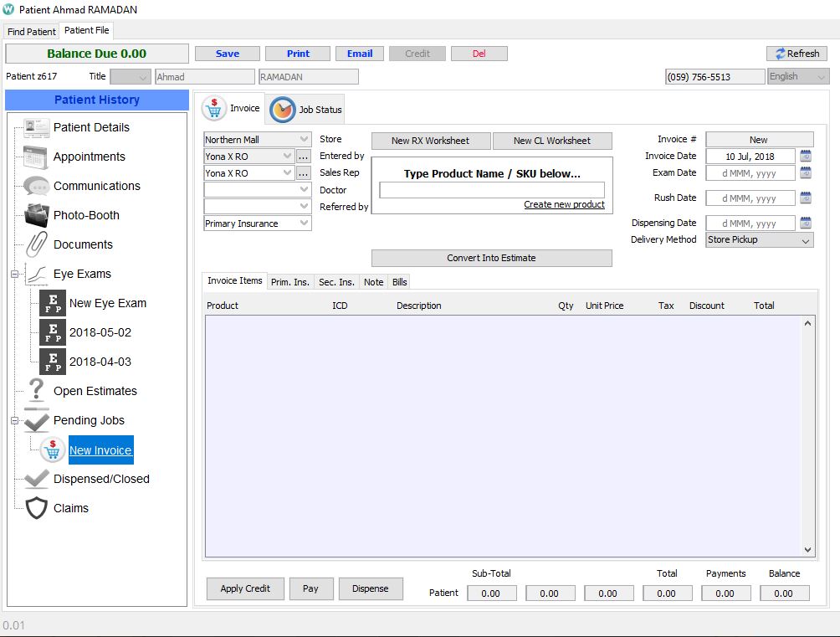840x637 pixels.
Task: Open the Delivery Method dropdown
Action: click(760, 239)
